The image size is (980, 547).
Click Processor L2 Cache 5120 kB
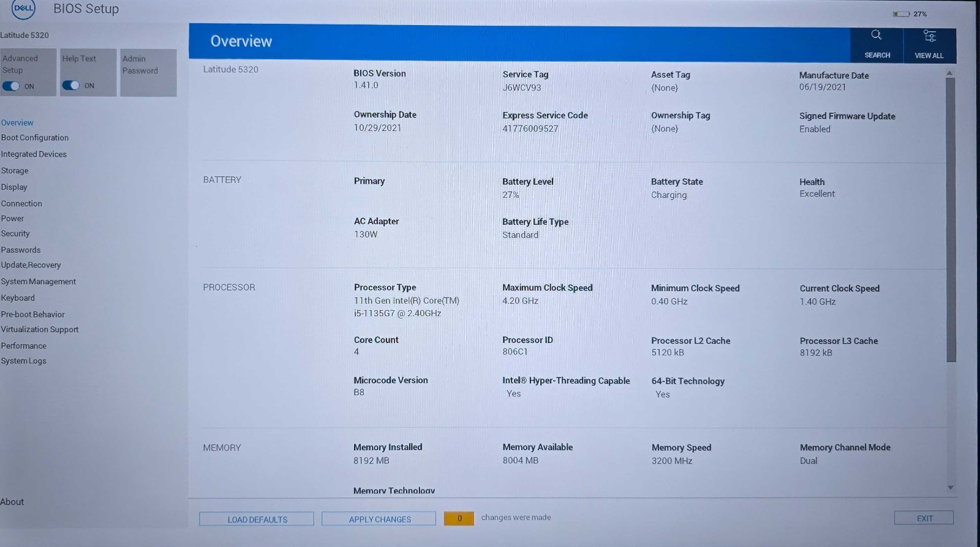668,352
